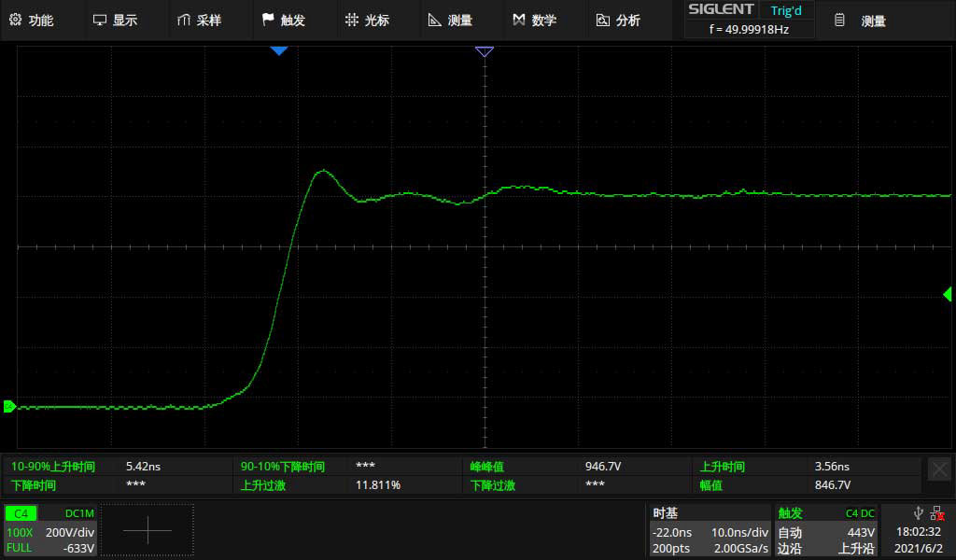Click the 946.7V peak-to-peak value
The width and height of the screenshot is (956, 560).
pyautogui.click(x=603, y=466)
